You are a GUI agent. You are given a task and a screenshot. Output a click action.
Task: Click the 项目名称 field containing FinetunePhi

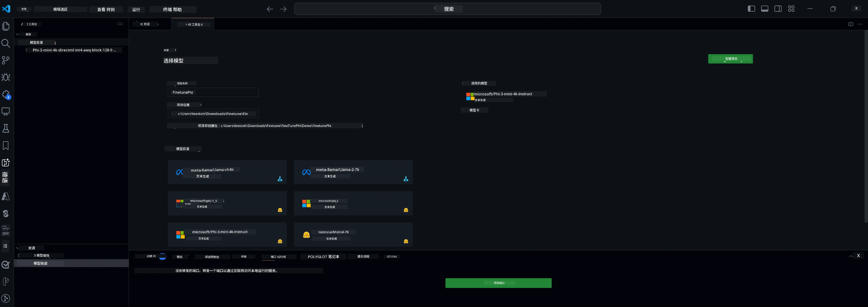pyautogui.click(x=213, y=92)
